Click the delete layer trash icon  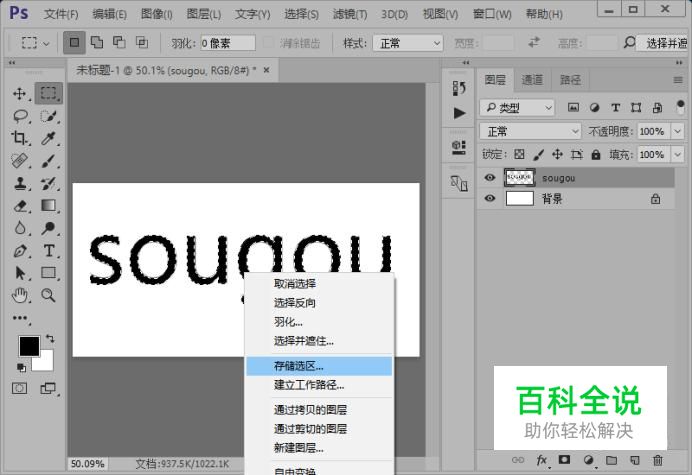pos(658,460)
